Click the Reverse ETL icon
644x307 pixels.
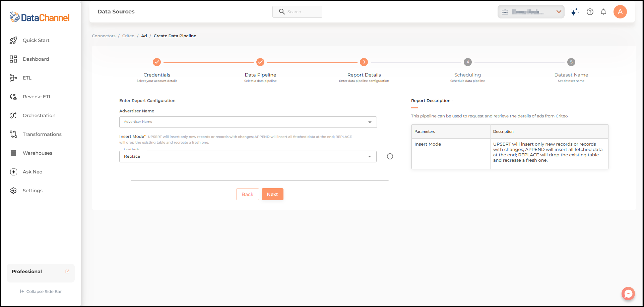click(13, 97)
